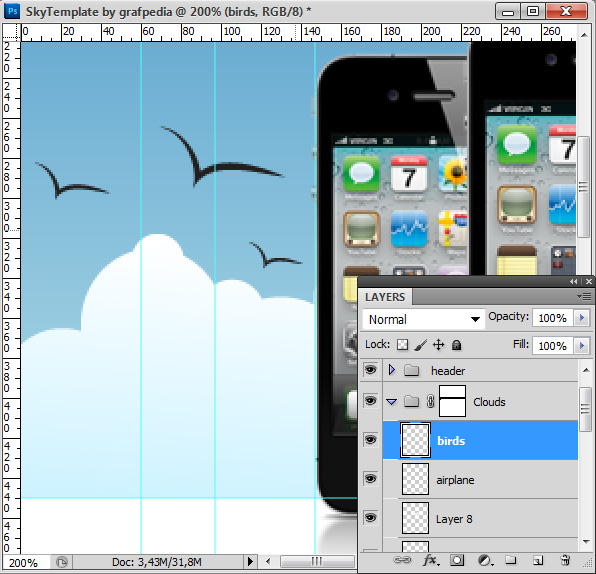596x574 pixels.
Task: Select the Clouds group name
Action: tap(489, 402)
